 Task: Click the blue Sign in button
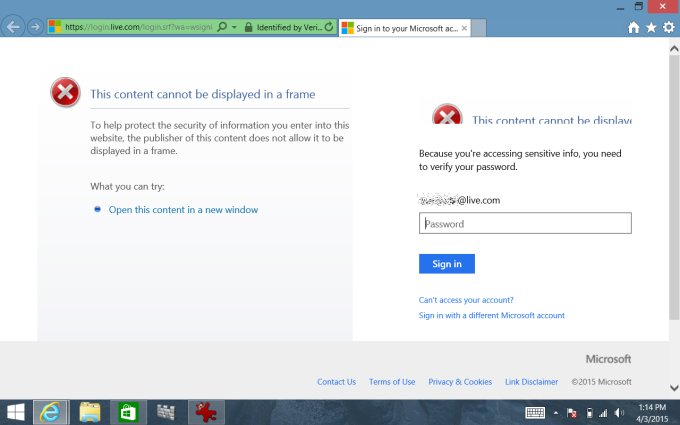point(446,264)
